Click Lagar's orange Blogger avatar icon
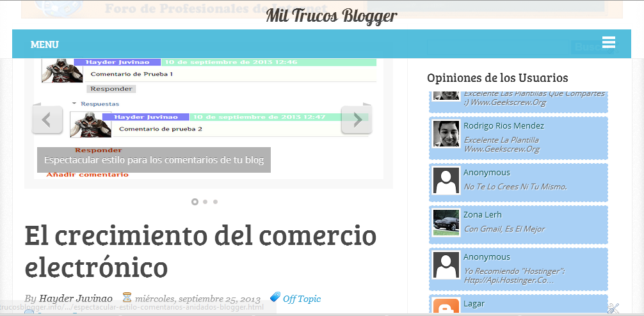Screen dimensions: 644x316 click(446, 307)
